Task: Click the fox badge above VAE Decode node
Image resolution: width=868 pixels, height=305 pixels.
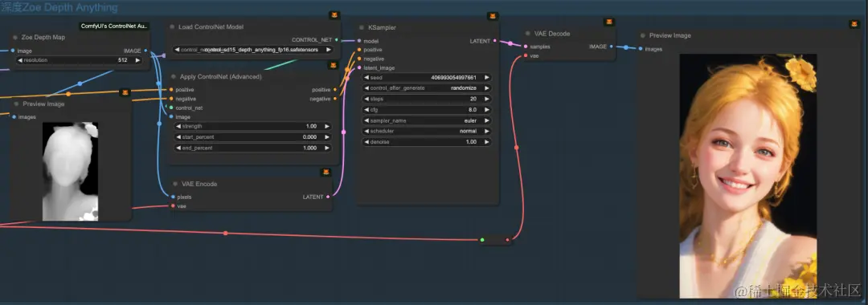Action: 609,22
